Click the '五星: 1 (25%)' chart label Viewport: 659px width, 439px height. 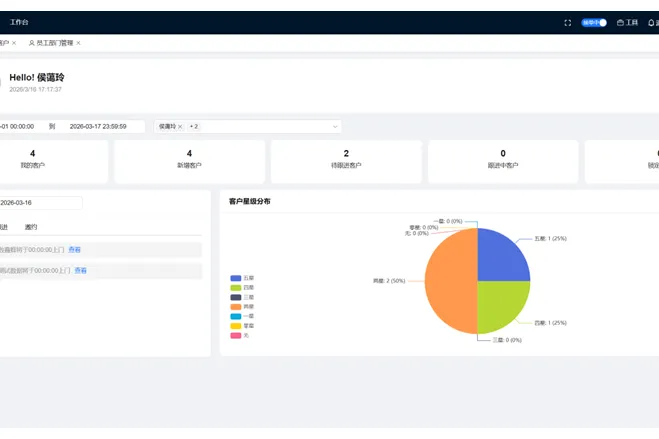pyautogui.click(x=550, y=239)
